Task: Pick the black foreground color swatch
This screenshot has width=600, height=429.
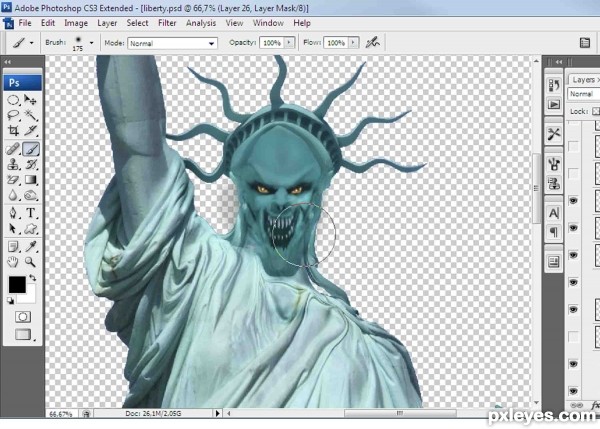Action: (x=17, y=285)
